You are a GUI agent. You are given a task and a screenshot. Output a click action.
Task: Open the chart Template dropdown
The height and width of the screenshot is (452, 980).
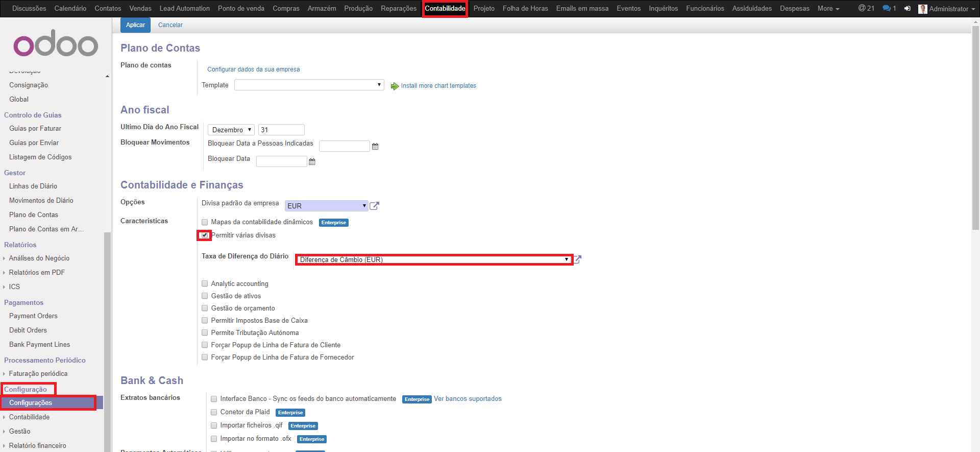click(309, 85)
